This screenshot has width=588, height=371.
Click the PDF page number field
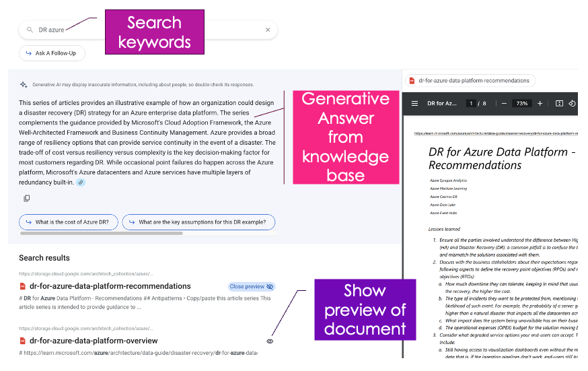click(471, 104)
